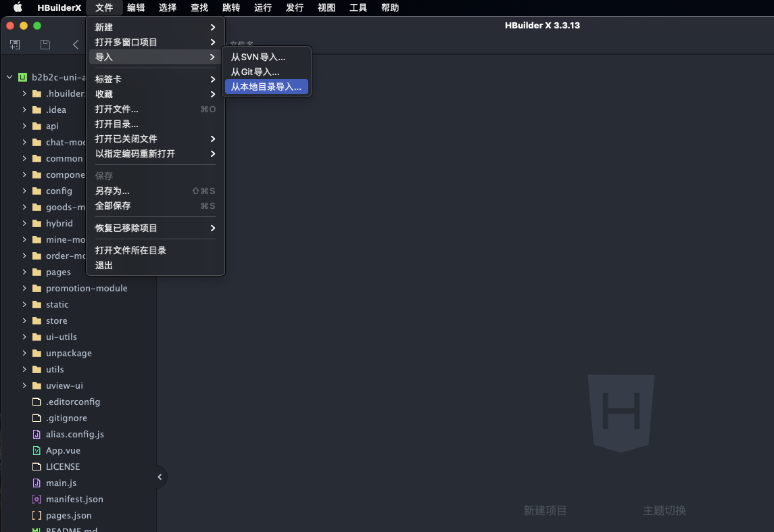This screenshot has width=774, height=532.
Task: Select 打开文件所在目录 in the File menu
Action: pyautogui.click(x=155, y=250)
